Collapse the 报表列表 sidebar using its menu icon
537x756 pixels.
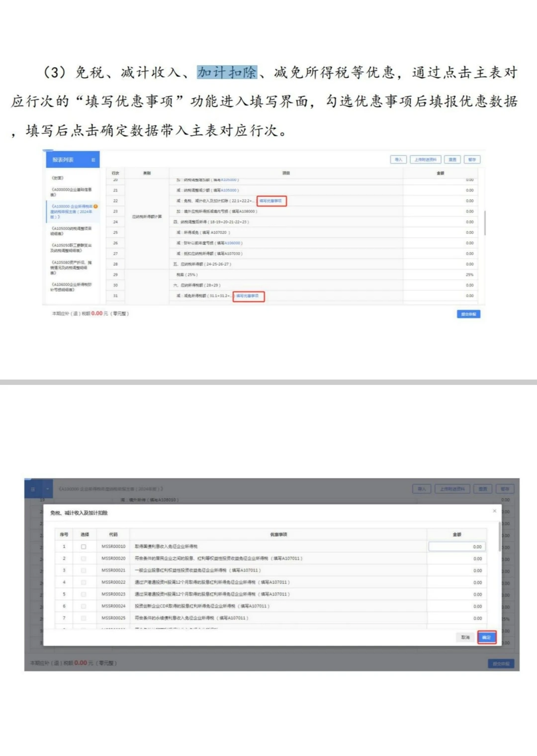pos(93,160)
